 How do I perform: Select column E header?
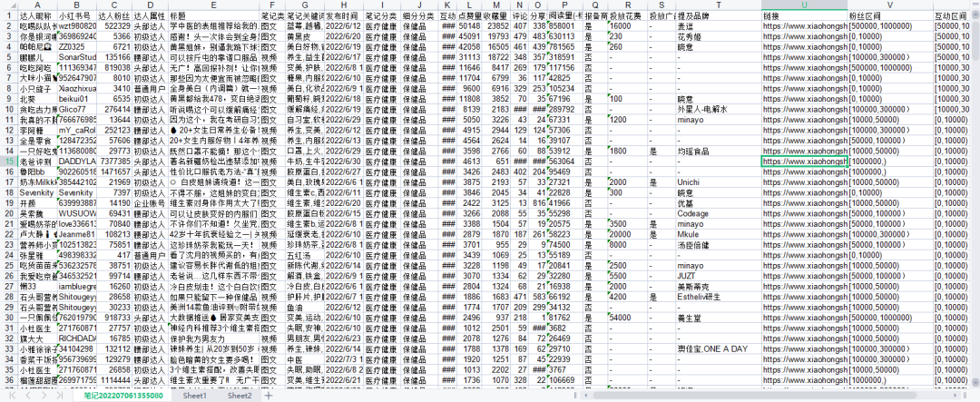(214, 5)
